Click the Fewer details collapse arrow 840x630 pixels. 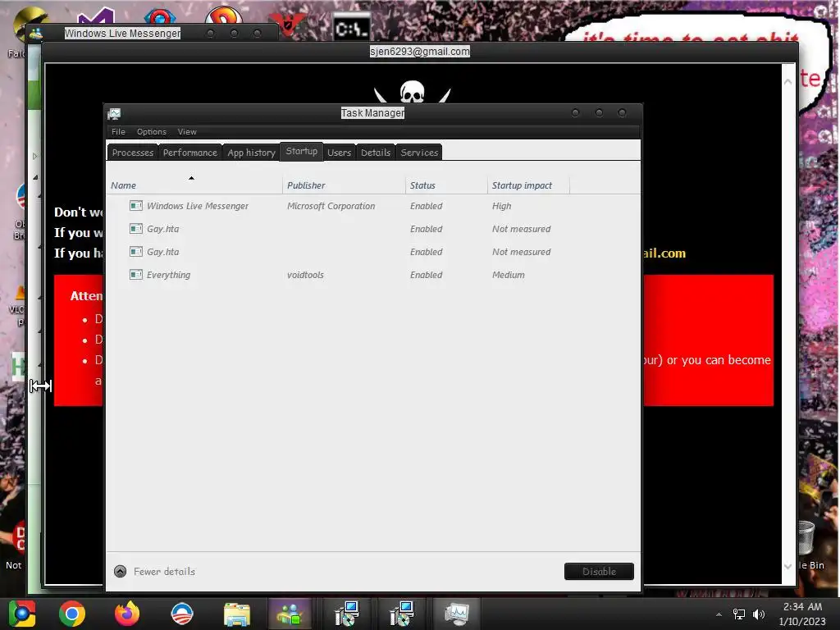tap(121, 572)
